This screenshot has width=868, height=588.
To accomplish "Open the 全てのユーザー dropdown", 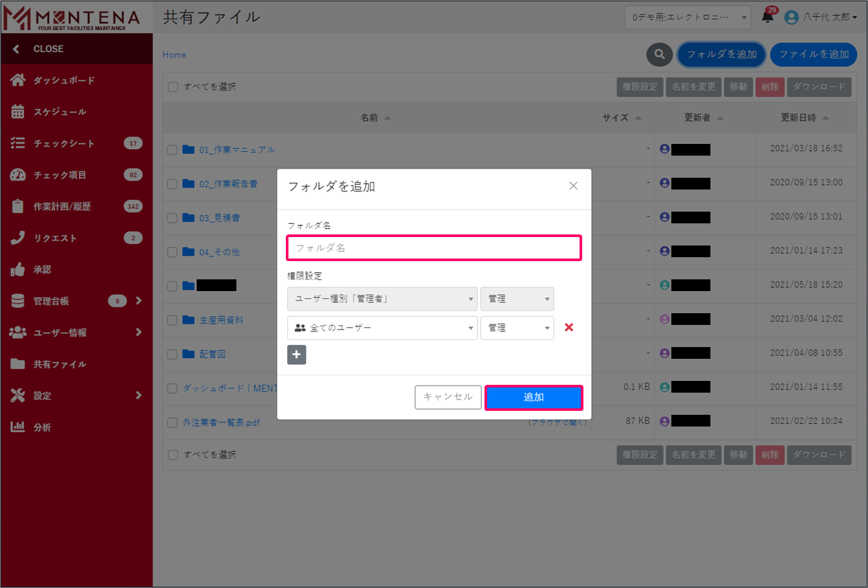I will pos(382,328).
